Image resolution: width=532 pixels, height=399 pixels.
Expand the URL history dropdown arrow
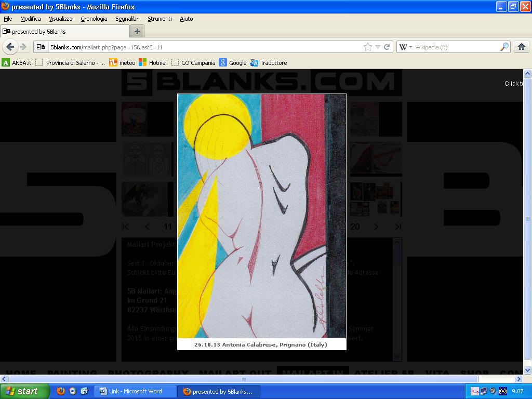(378, 47)
